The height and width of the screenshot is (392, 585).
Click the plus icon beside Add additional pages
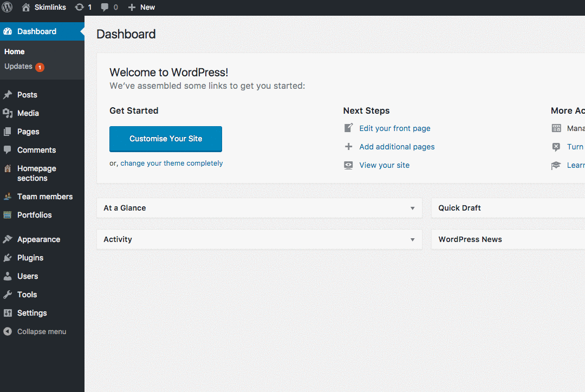[x=348, y=147]
